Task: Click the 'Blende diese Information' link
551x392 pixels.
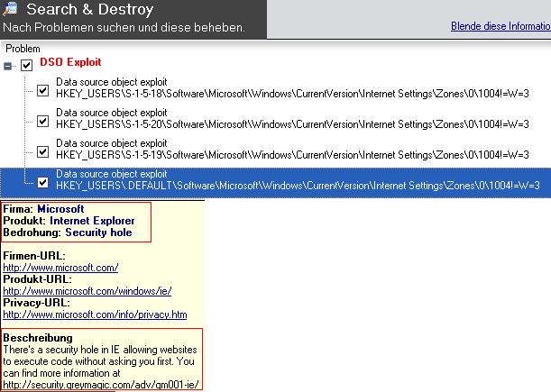Action: (x=500, y=26)
